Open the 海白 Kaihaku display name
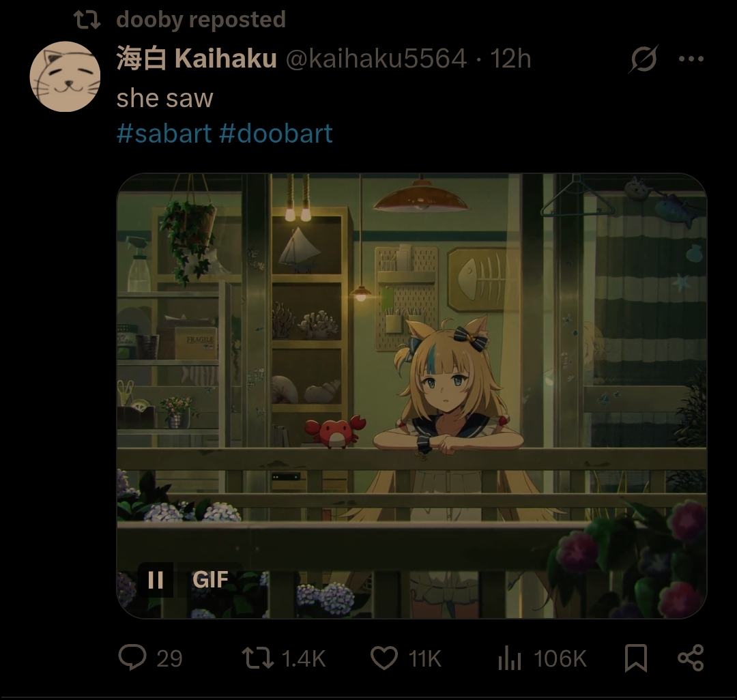This screenshot has width=737, height=700. [x=197, y=59]
